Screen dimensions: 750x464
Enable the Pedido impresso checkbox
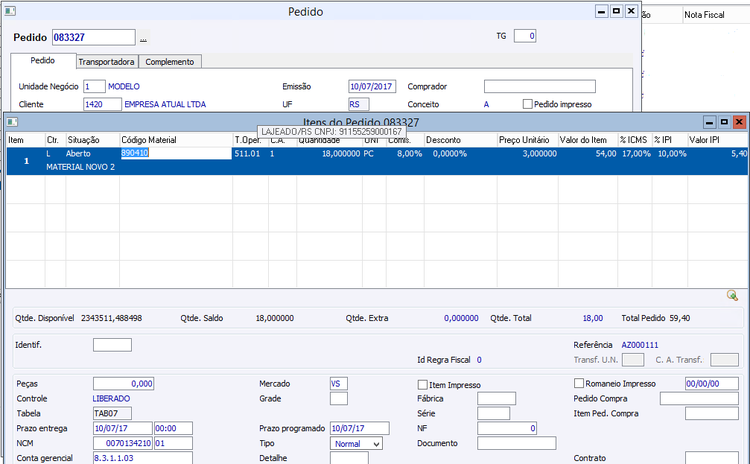coord(528,104)
